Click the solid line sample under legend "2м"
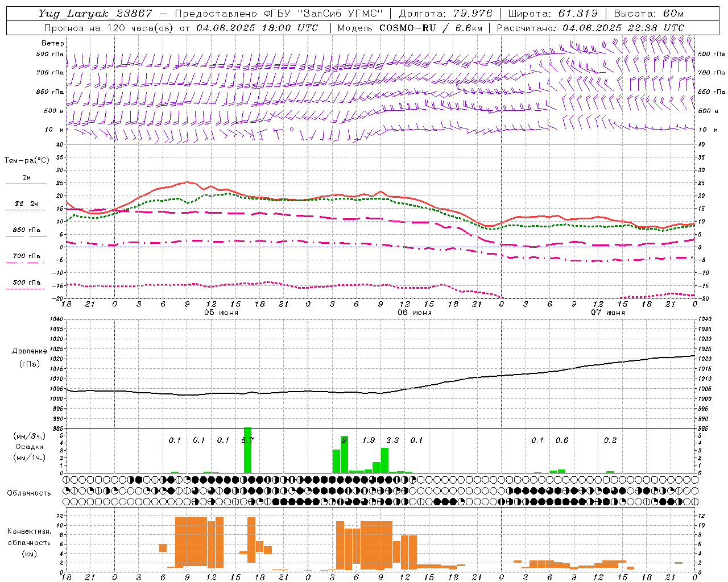The height and width of the screenshot is (582, 728). point(26,184)
